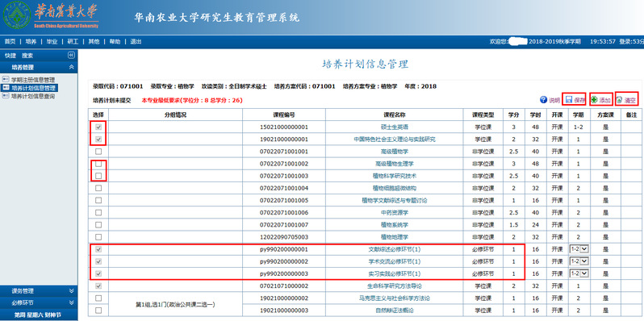Open the 植物科学研究技术 course link
This screenshot has height=321, width=644.
click(395, 176)
